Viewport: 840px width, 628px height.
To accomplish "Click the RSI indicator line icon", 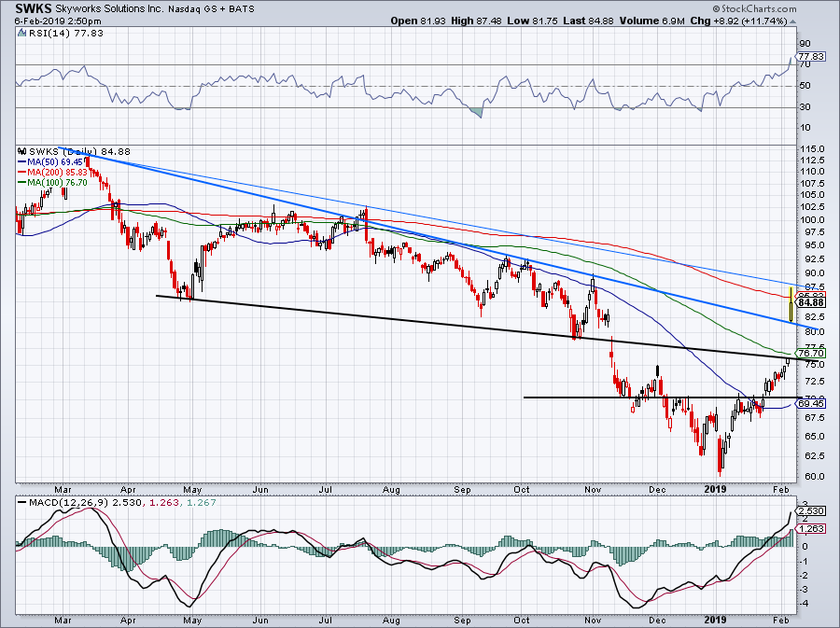I will pos(21,34).
